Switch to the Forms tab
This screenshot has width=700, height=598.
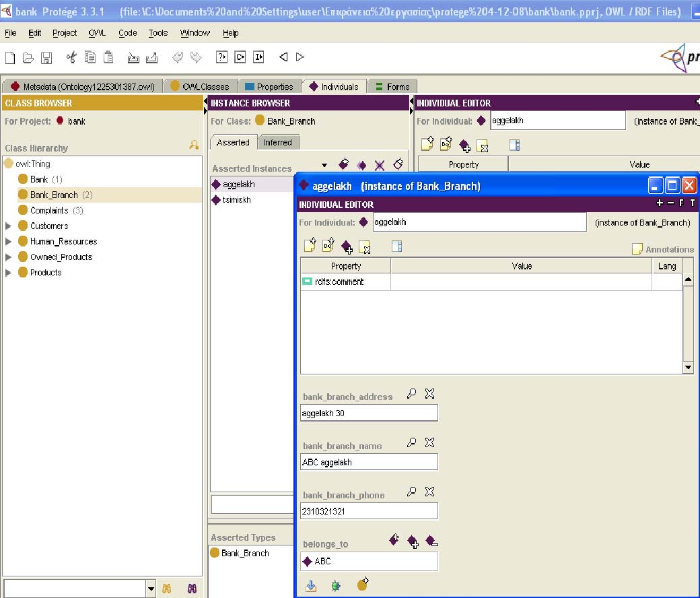pos(392,87)
